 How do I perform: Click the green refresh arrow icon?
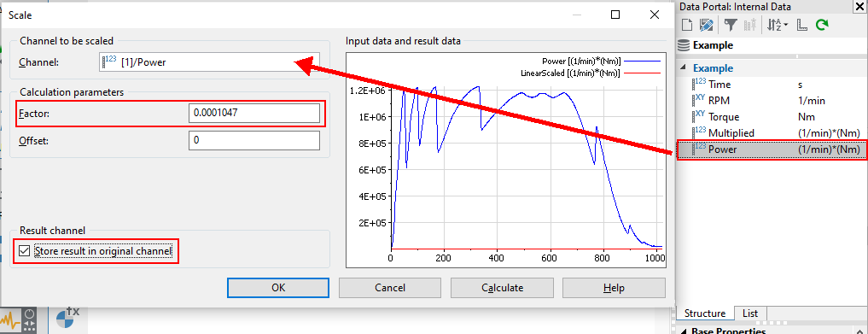pos(822,25)
